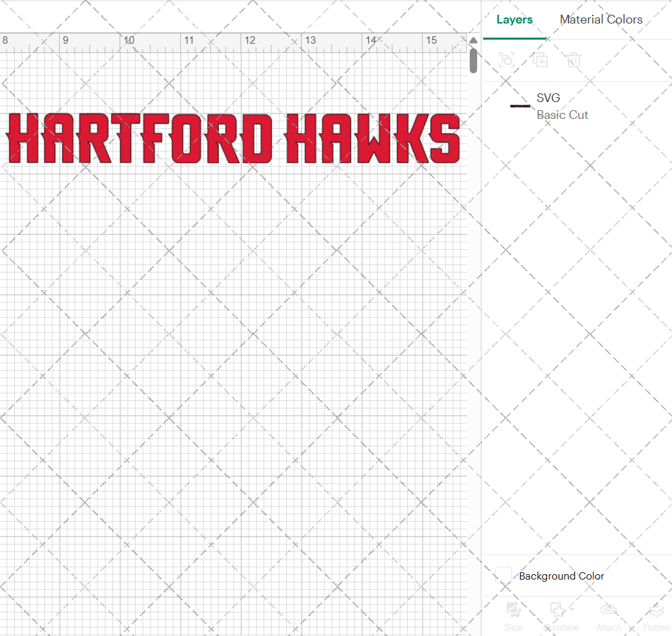Select the Hartford Hawks red text design

(234, 138)
